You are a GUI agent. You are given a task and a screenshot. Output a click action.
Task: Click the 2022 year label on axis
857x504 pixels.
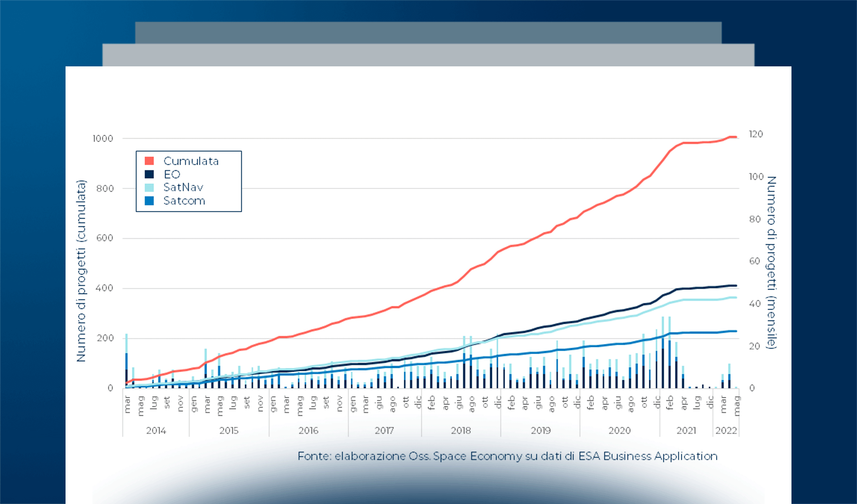726,430
